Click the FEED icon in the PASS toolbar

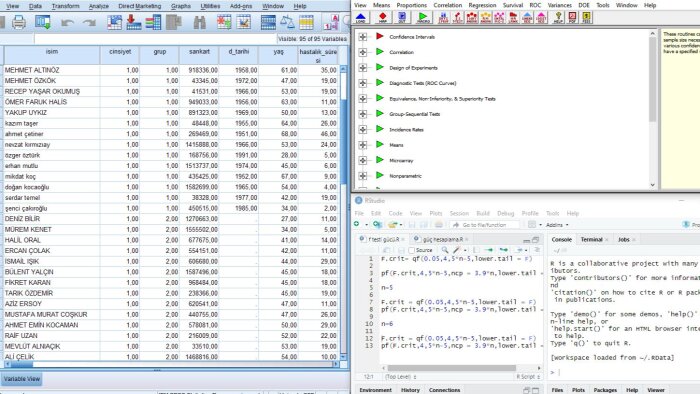coord(587,17)
